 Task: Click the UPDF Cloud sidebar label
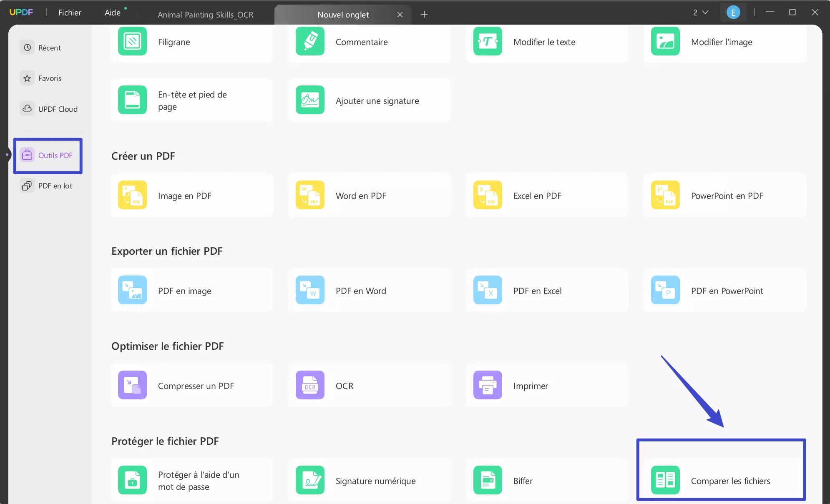(x=58, y=109)
